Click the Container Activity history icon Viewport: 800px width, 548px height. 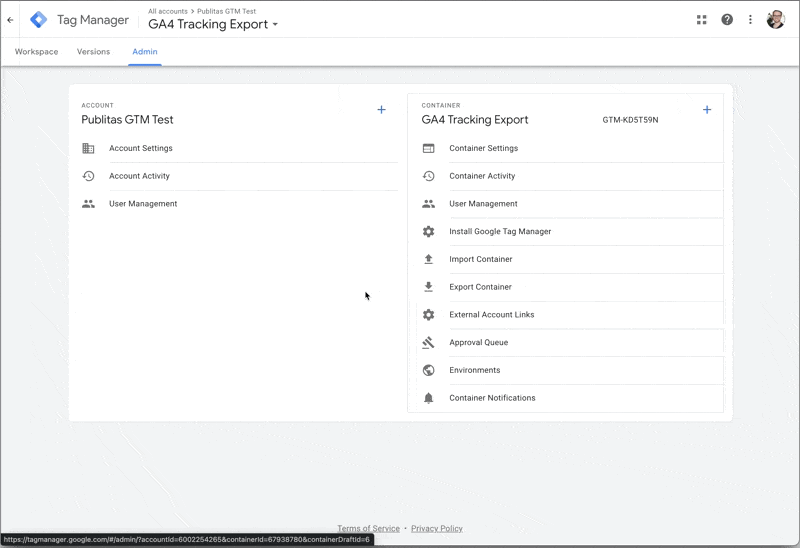(x=429, y=176)
